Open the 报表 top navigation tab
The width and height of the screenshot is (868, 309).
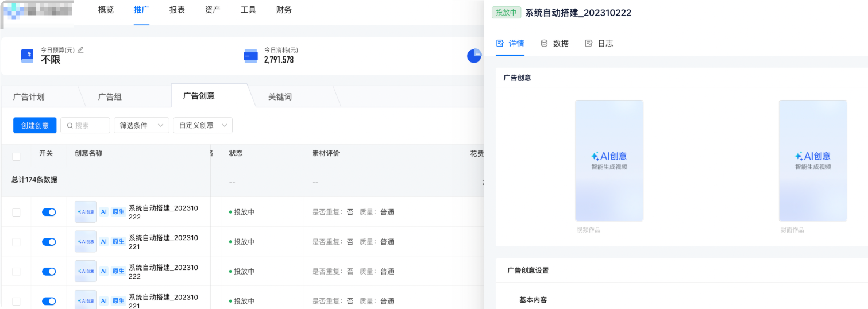tap(177, 10)
